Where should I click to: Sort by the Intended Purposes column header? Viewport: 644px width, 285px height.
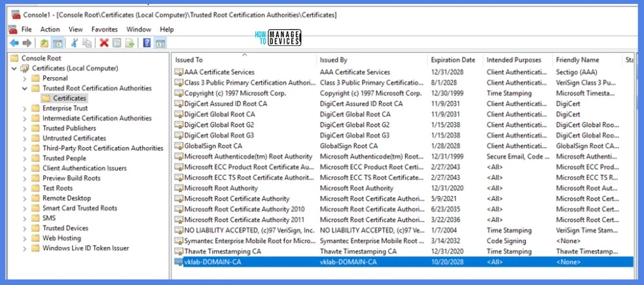[518, 60]
